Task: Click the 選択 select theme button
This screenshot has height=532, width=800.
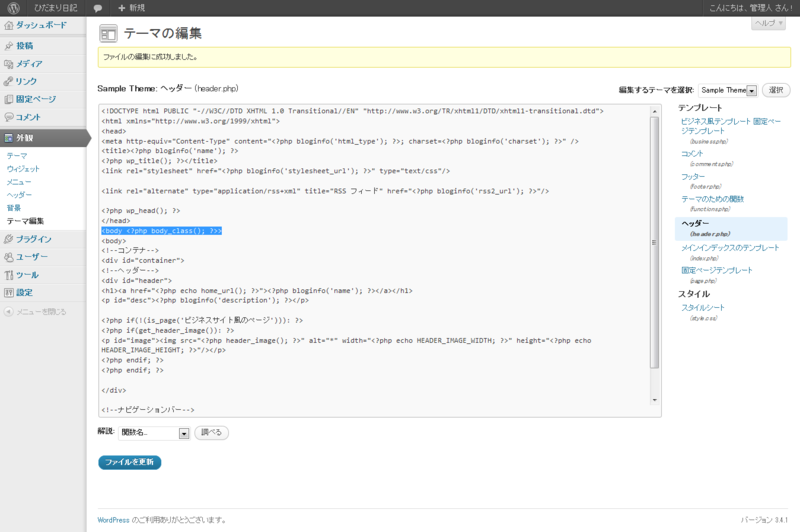Action: point(776,90)
